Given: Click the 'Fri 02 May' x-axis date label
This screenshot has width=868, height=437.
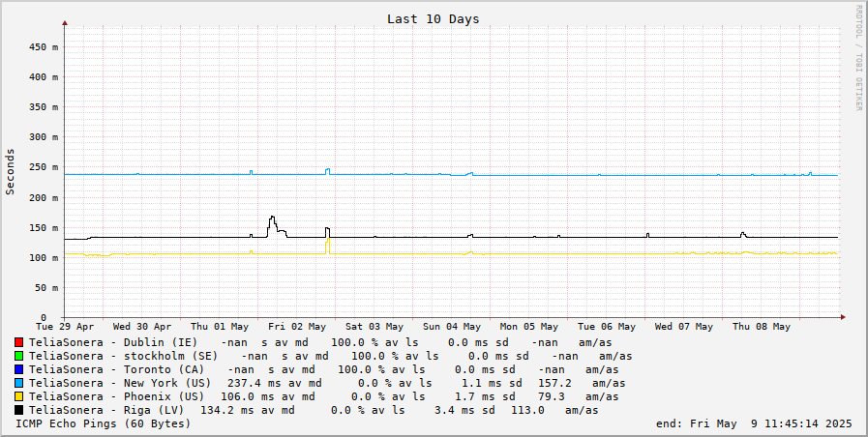Looking at the screenshot, I should [297, 327].
